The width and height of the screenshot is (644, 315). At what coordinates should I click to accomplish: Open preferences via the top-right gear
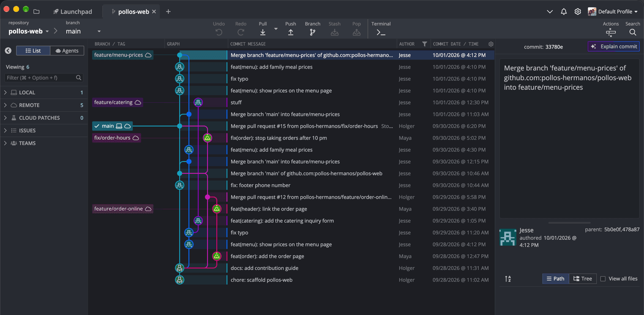tap(578, 11)
